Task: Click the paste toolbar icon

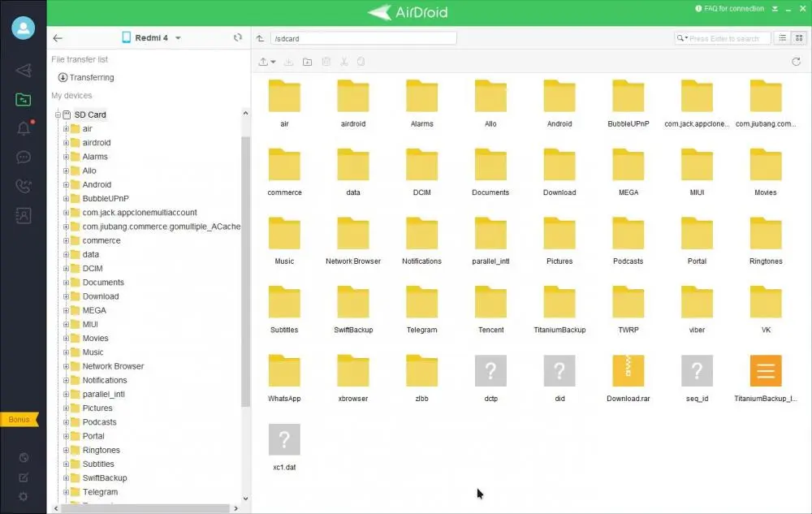Action: [361, 62]
